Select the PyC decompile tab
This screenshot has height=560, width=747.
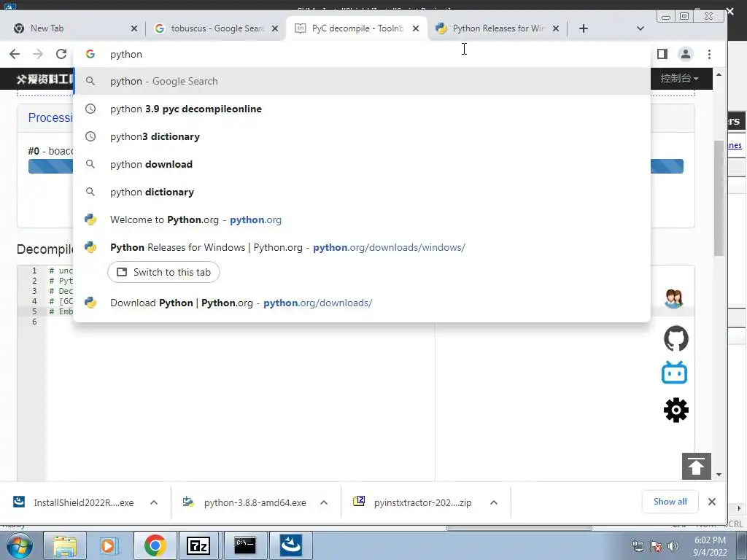click(356, 28)
